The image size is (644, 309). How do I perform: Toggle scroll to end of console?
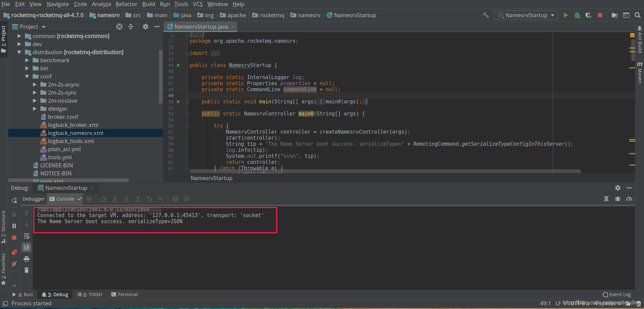(x=27, y=247)
